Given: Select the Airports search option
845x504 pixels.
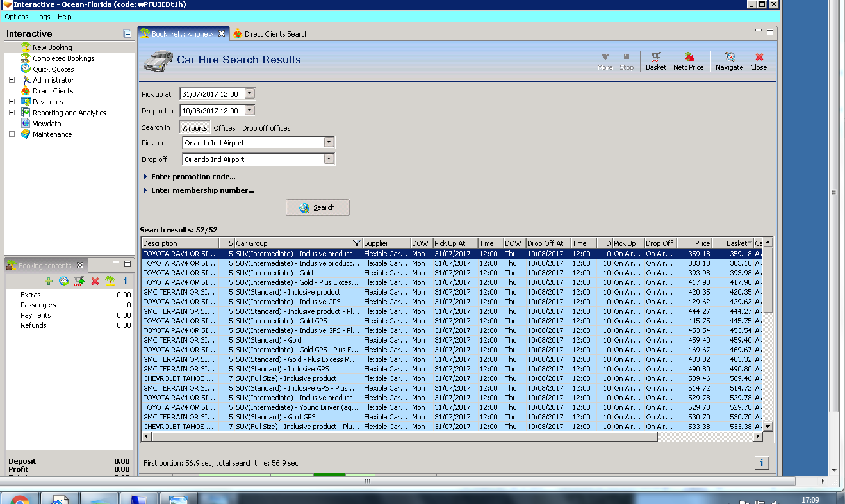Looking at the screenshot, I should point(195,128).
